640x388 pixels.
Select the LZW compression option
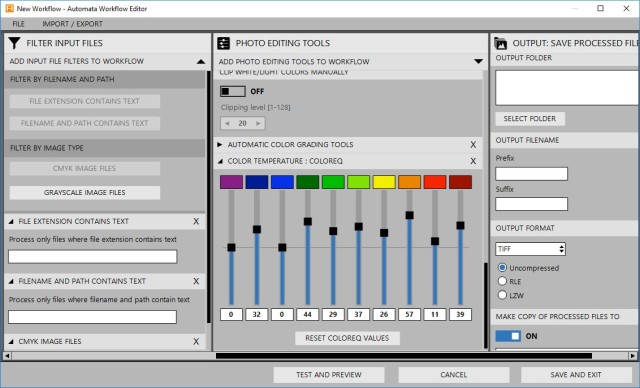502,295
